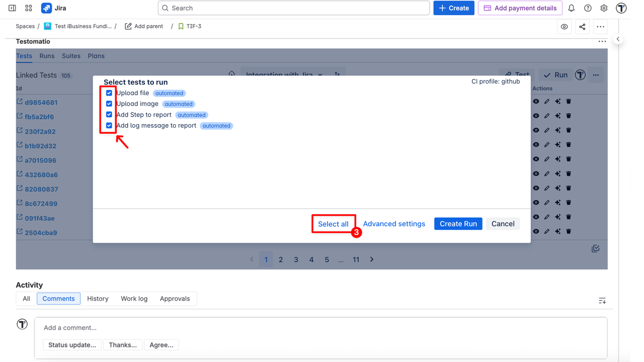Screen dimensions: 644x362
Task: Click the report icon below the Actions column
Action: [x=595, y=248]
